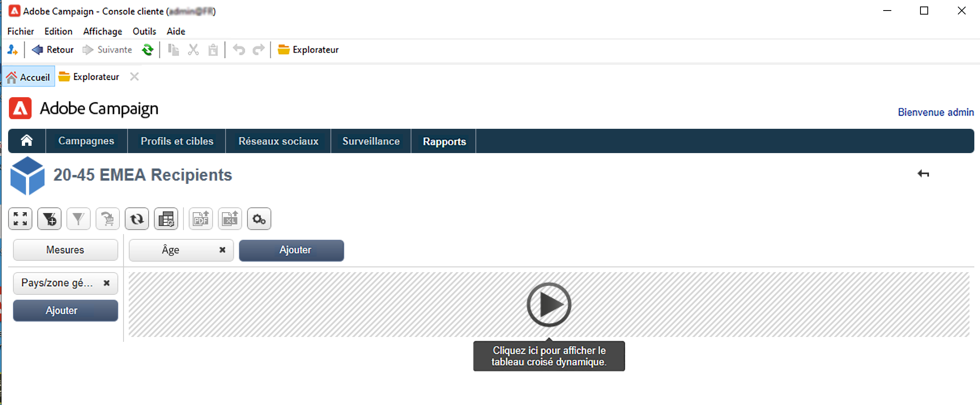Image resolution: width=980 pixels, height=405 pixels.
Task: Remove the Pays/zone gé... dimension
Action: (107, 283)
